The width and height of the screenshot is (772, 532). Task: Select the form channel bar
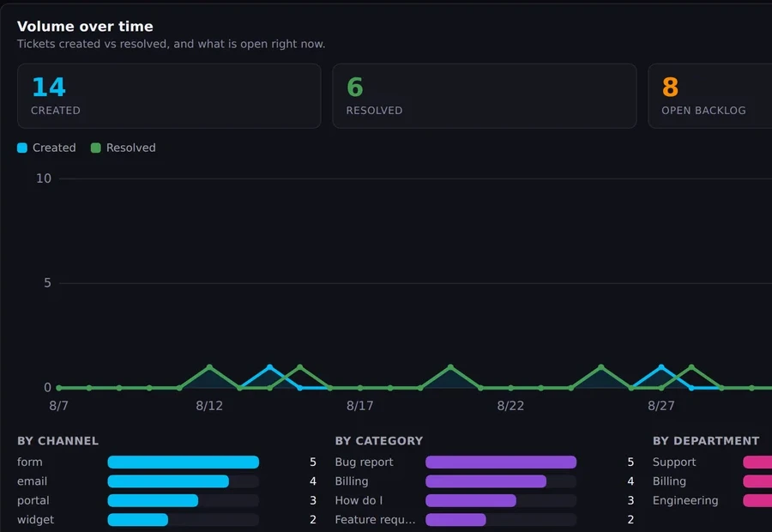click(x=184, y=462)
